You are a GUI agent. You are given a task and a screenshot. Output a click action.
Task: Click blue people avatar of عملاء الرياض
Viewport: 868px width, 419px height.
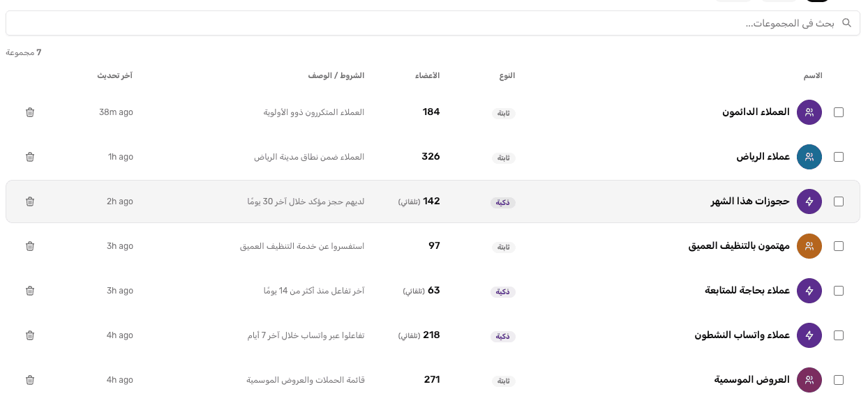(809, 157)
